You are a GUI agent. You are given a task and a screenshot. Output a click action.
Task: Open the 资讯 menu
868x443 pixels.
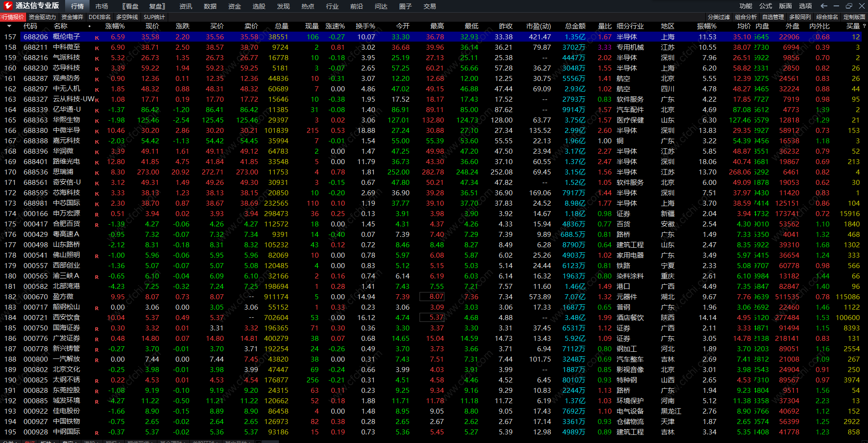(x=186, y=6)
